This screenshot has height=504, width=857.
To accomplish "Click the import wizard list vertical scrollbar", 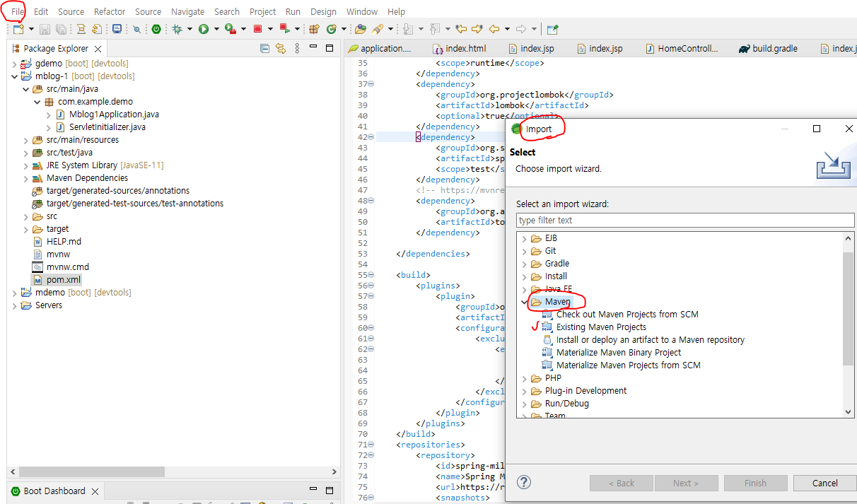I will [x=849, y=307].
